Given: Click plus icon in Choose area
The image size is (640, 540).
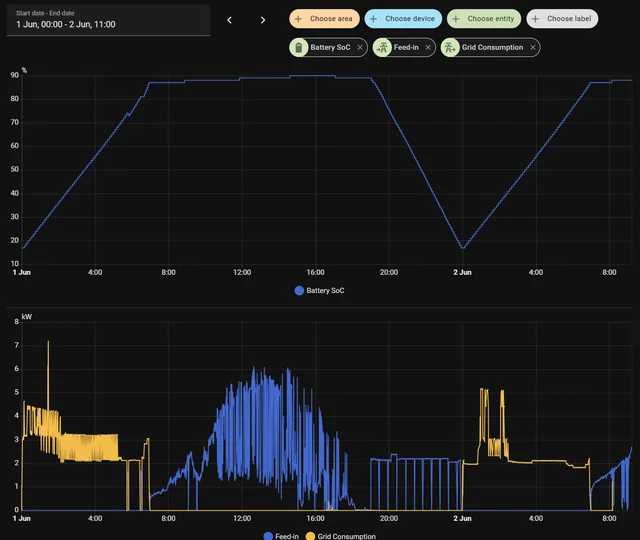Looking at the screenshot, I should pyautogui.click(x=298, y=19).
